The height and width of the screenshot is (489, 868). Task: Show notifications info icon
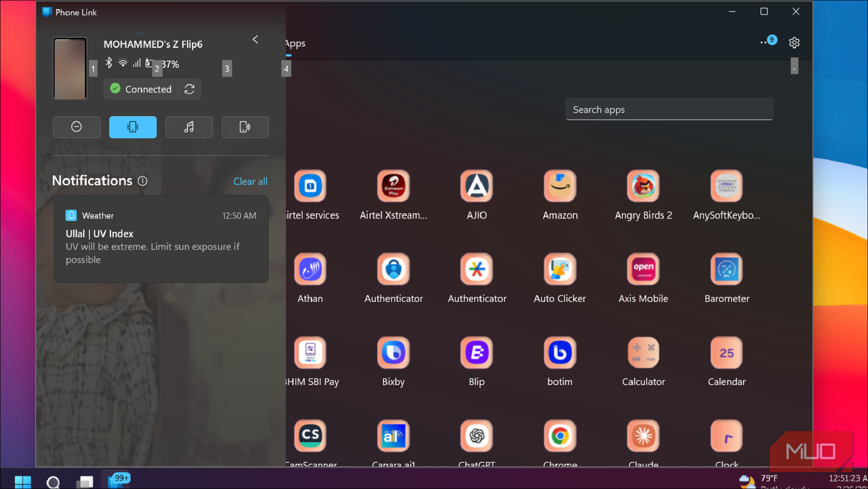pos(143,181)
